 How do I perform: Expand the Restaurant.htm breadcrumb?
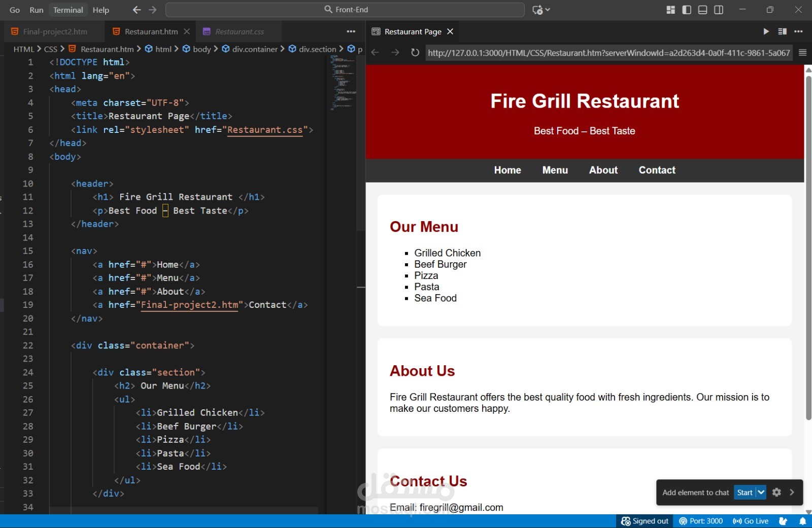pos(101,49)
